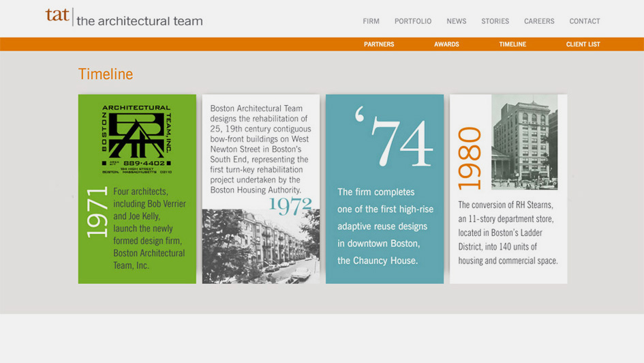
Task: Click the RH Stearns conversion description
Action: tap(508, 233)
